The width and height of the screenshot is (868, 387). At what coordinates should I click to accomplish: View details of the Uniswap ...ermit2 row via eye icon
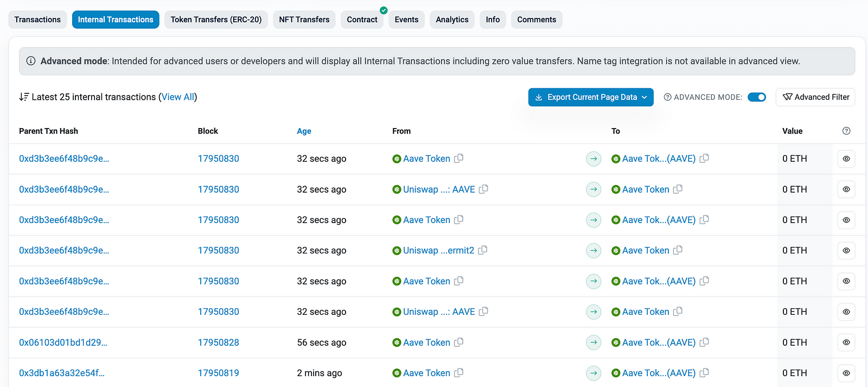(846, 251)
